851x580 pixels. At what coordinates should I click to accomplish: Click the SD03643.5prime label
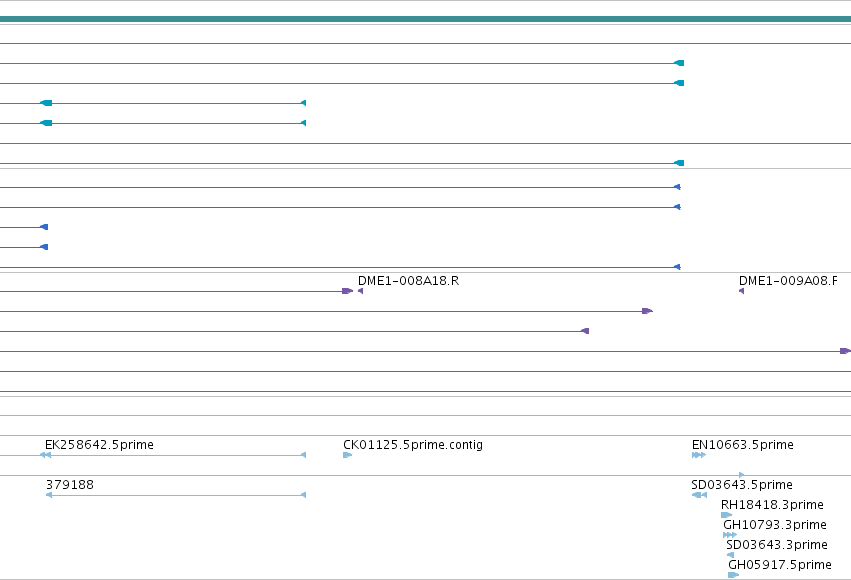click(x=742, y=485)
